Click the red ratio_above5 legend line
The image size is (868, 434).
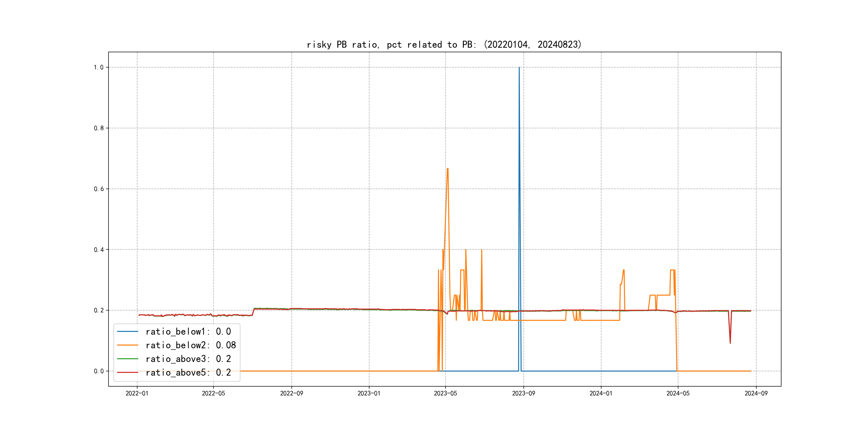[127, 372]
